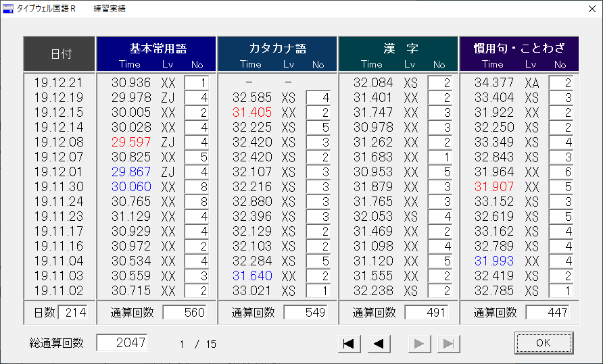Close the 練習実績 window
Viewport: 603px width, 364px height.
[592, 9]
